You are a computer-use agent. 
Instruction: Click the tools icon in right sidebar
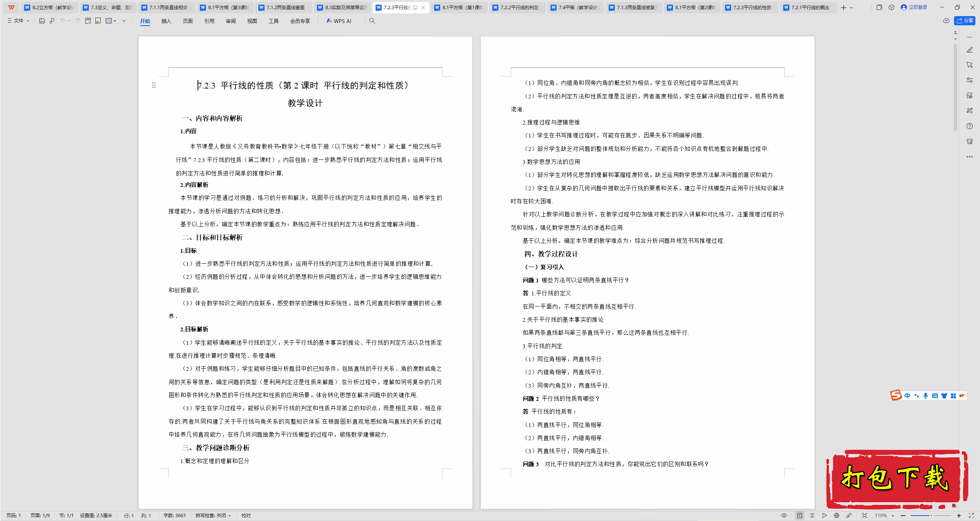(x=970, y=111)
